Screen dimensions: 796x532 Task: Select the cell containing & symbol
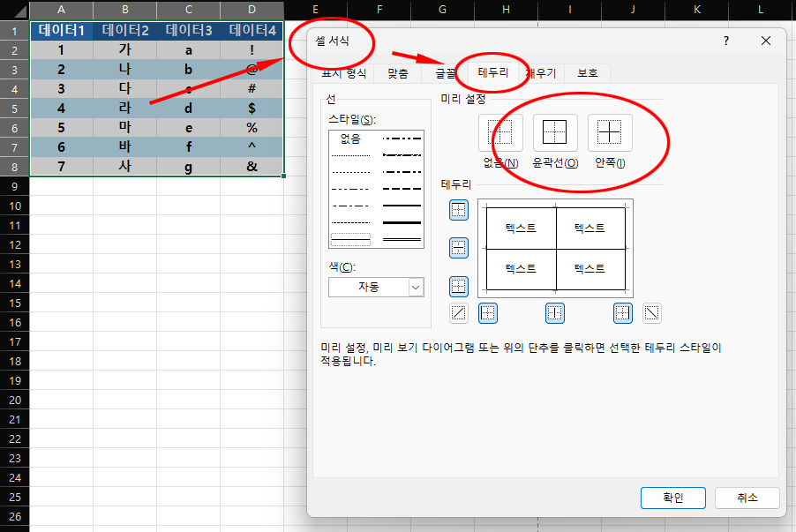click(252, 166)
